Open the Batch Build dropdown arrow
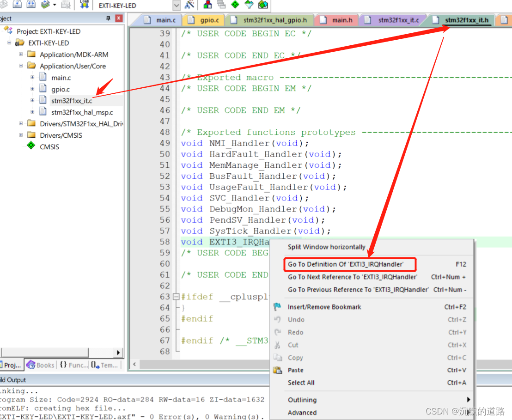Viewport: 512px width, 420px height. pyautogui.click(x=55, y=5)
